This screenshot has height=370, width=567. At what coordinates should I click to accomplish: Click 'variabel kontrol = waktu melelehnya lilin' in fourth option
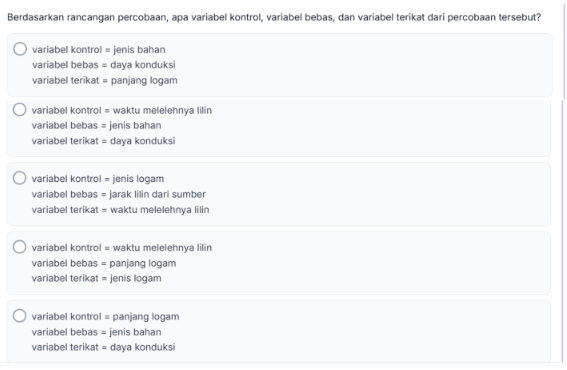pos(122,248)
